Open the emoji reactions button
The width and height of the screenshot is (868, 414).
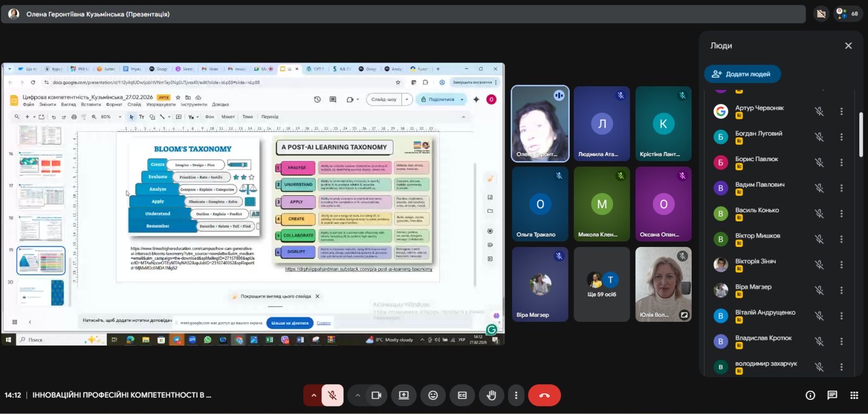point(433,396)
